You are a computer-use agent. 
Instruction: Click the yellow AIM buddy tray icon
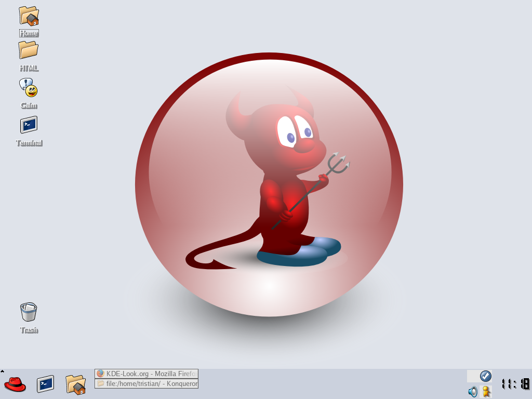coord(486,392)
